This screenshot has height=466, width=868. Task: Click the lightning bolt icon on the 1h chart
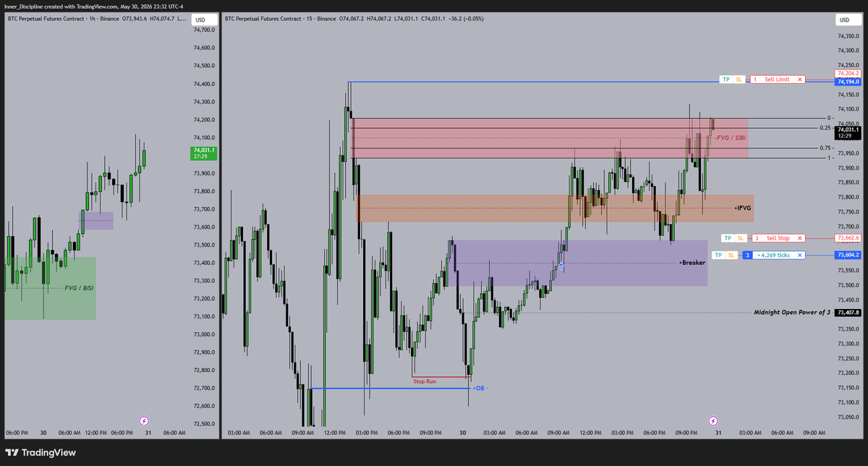144,420
